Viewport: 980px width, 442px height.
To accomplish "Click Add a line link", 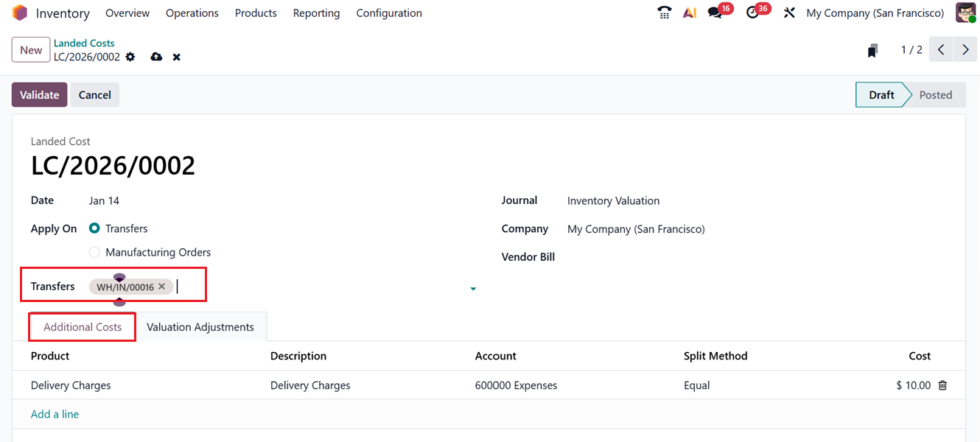I will coord(55,413).
